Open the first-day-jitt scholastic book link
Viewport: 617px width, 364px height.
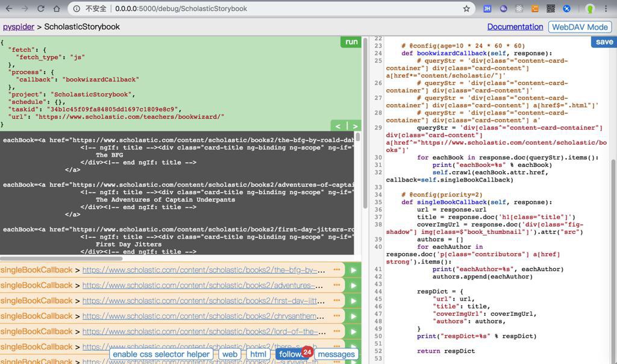pos(204,301)
